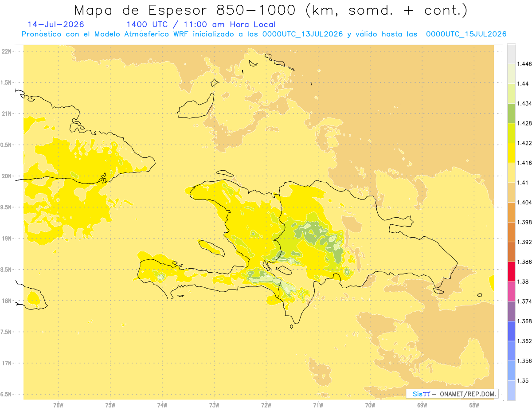The image size is (532, 411).
Task: Click the longitude label '70W'
Action: (370, 405)
